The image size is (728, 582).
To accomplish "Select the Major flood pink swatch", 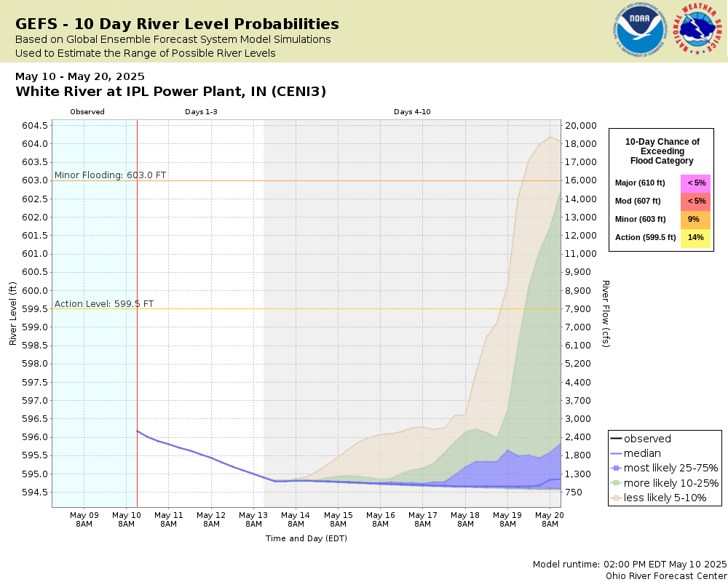I will point(695,183).
